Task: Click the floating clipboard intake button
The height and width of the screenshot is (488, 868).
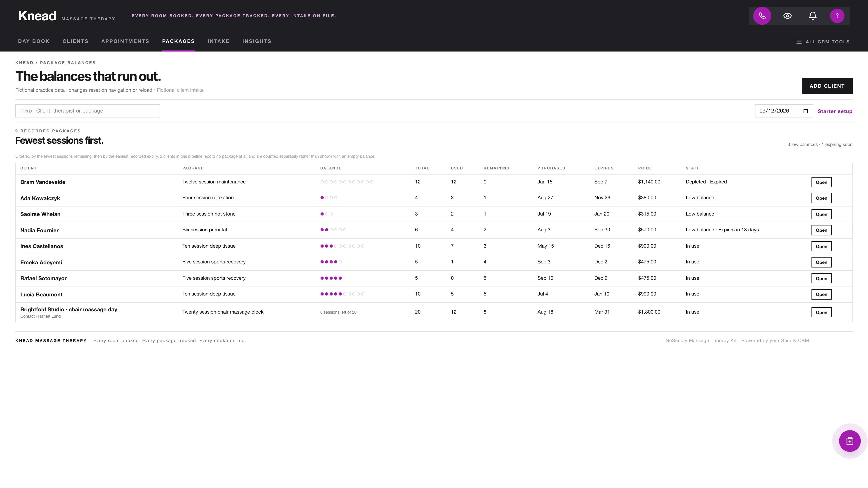Action: click(x=850, y=441)
